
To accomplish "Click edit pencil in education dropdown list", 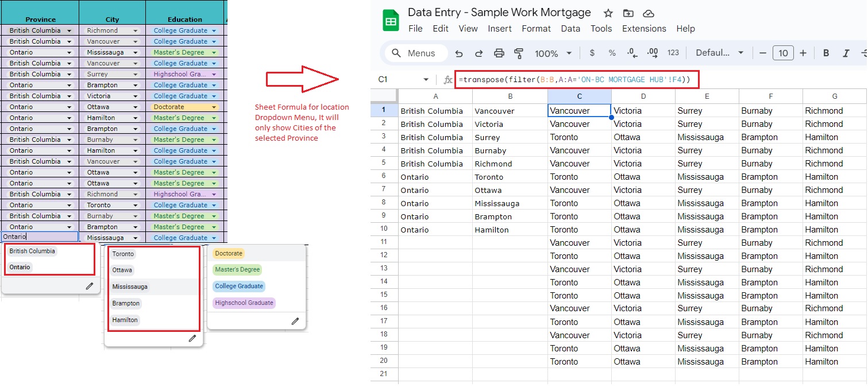I will [x=295, y=321].
